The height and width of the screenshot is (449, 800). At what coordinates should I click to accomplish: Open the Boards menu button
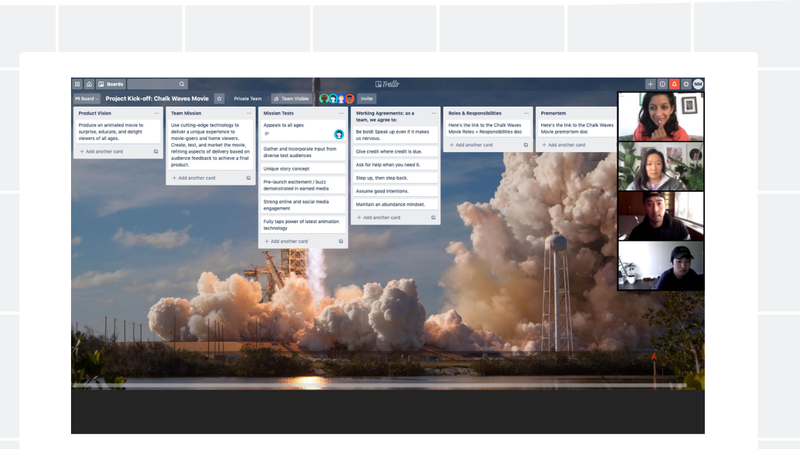pyautogui.click(x=110, y=84)
